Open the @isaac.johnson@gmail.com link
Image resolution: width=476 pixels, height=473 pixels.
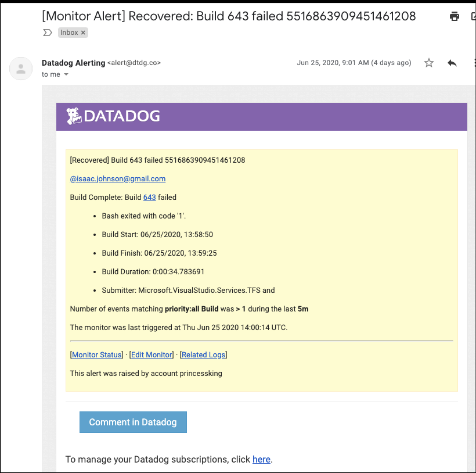coord(118,178)
